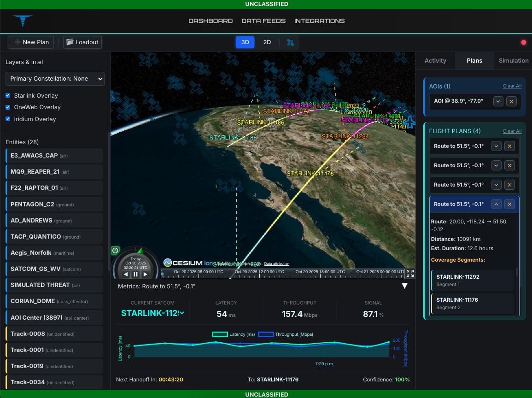Clear All flight plans
This screenshot has width=532, height=398.
click(x=512, y=131)
